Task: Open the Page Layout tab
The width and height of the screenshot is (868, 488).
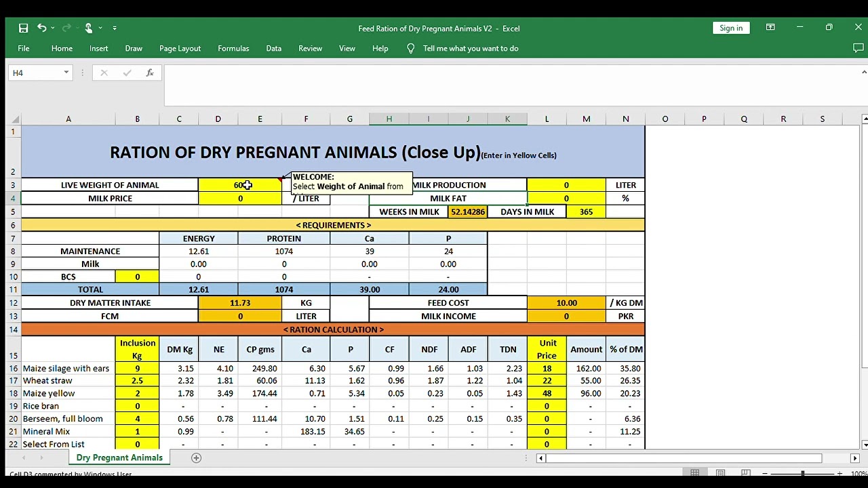Action: [180, 48]
